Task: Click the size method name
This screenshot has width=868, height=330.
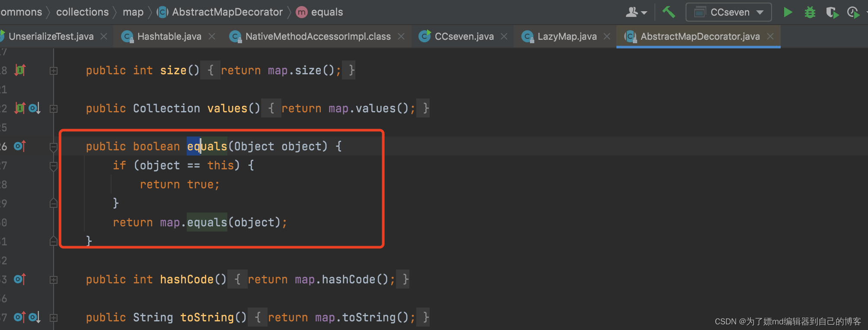Action: click(x=173, y=70)
